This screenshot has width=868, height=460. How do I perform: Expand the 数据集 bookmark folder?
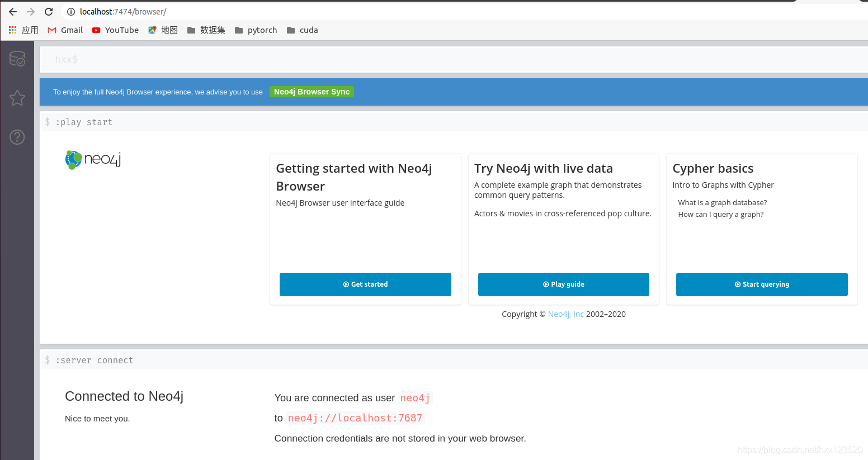click(206, 30)
